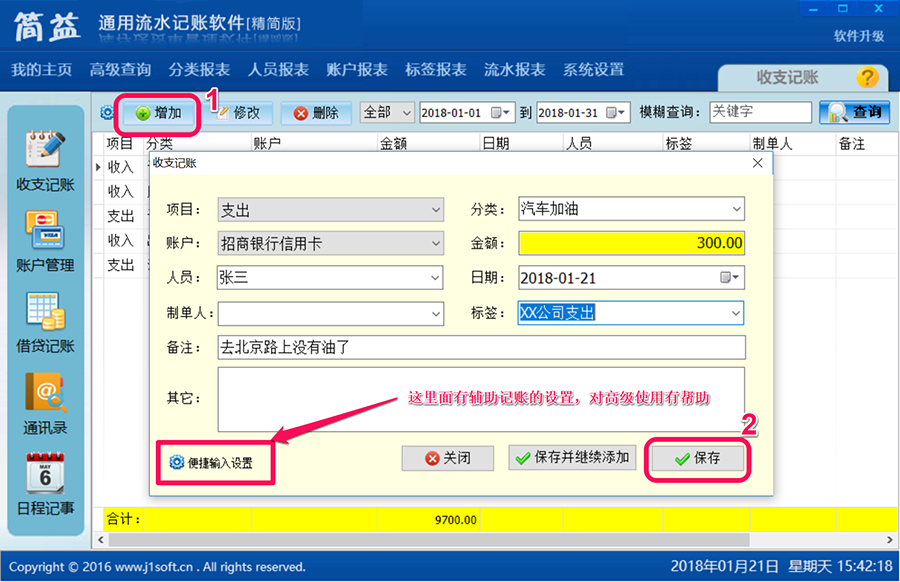Image resolution: width=900 pixels, height=582 pixels.
Task: Open the 标签报表 menu
Action: coord(436,69)
